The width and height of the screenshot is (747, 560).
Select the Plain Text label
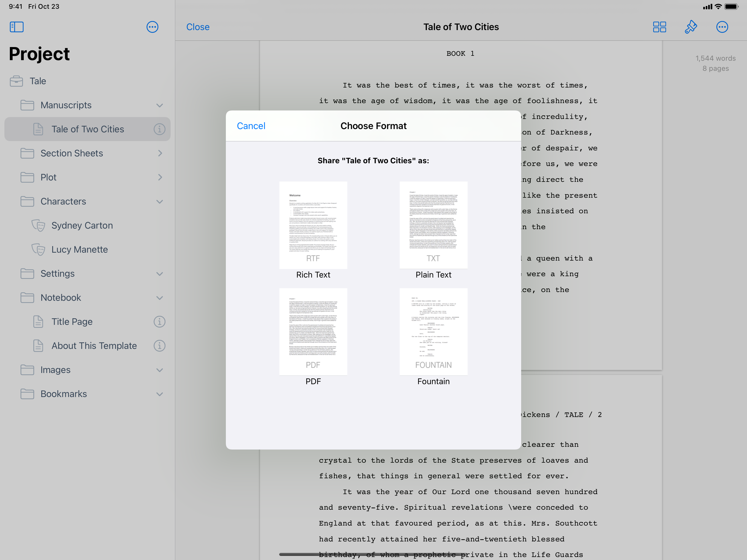click(433, 275)
